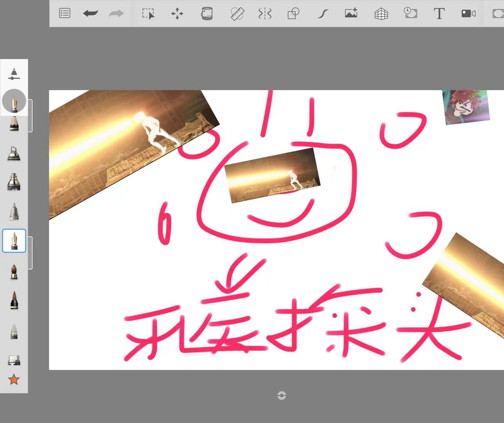Open the Perspective Guides grid tool

point(381,14)
